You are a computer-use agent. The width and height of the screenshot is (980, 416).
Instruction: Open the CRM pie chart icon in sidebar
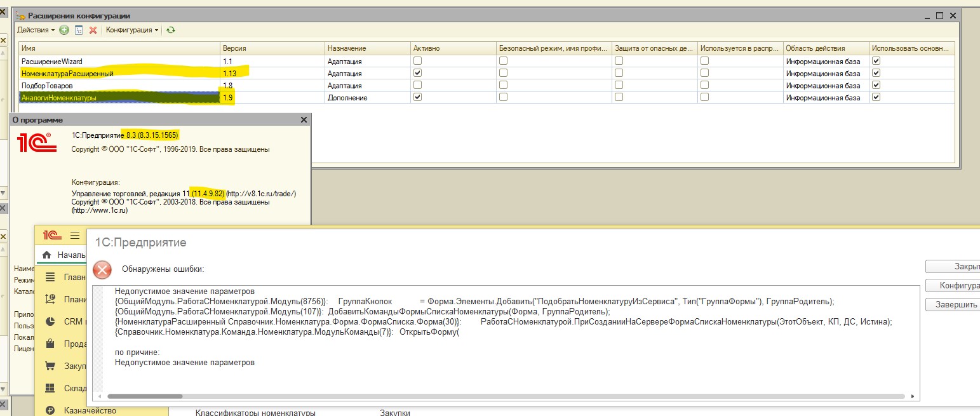click(x=51, y=321)
